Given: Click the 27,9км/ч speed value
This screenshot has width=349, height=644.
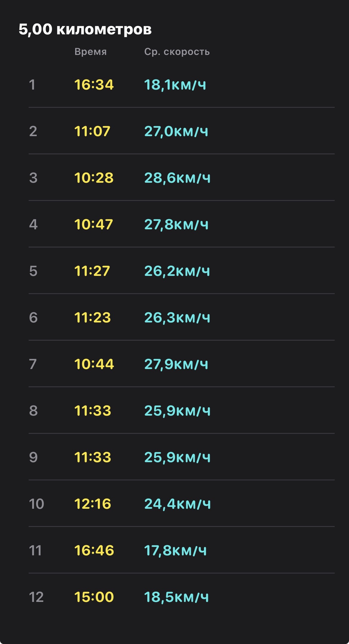Looking at the screenshot, I should [x=176, y=364].
